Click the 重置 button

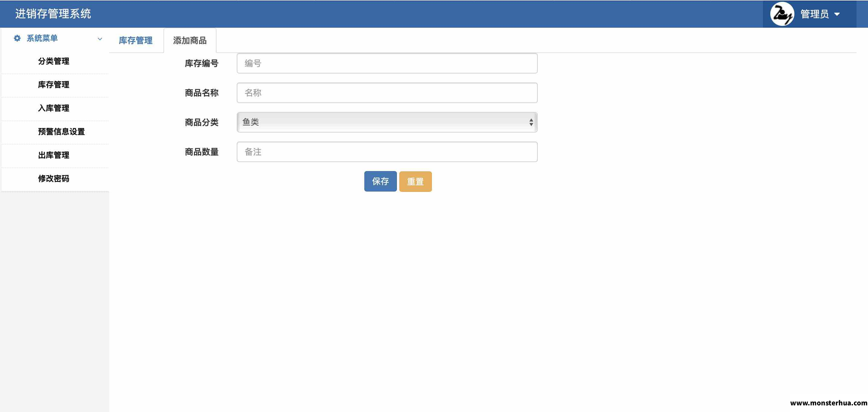click(x=415, y=181)
